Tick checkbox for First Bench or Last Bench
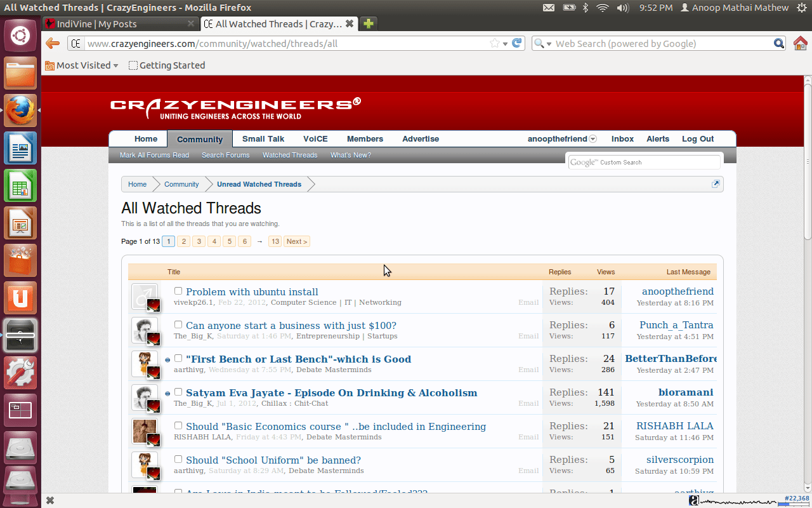The height and width of the screenshot is (508, 812). point(178,358)
